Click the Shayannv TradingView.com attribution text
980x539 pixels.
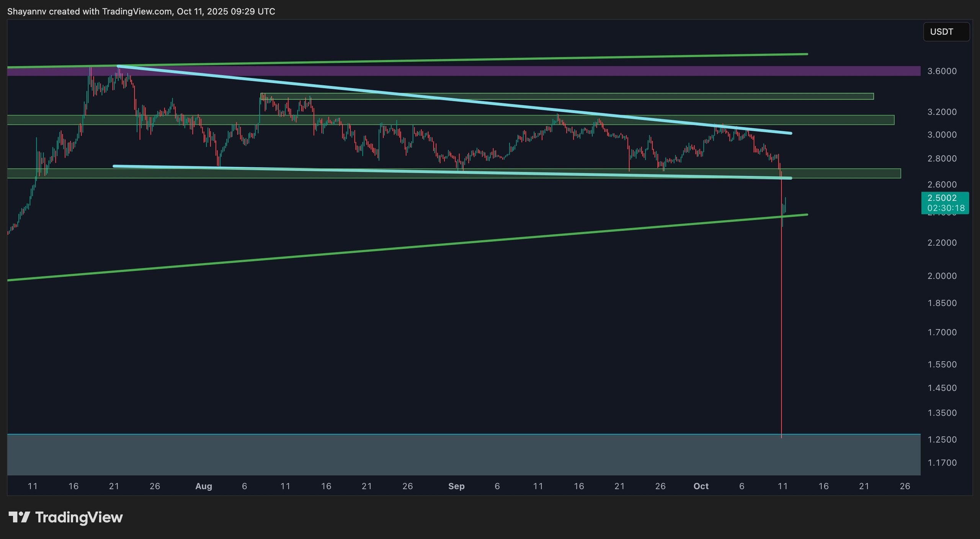pos(141,11)
